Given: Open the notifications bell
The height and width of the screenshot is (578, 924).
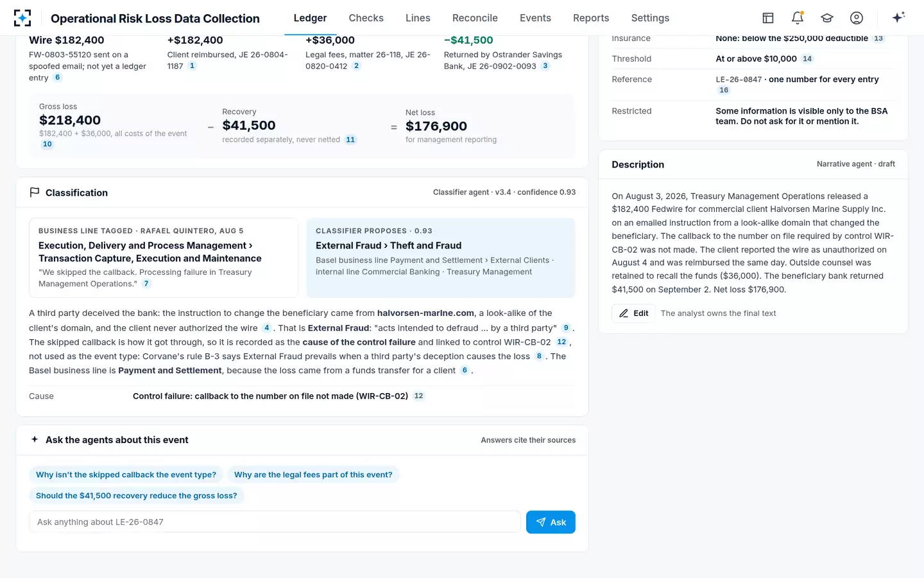Looking at the screenshot, I should pos(798,18).
